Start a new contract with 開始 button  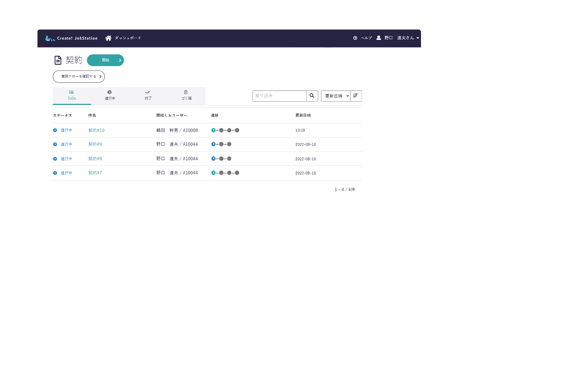106,60
